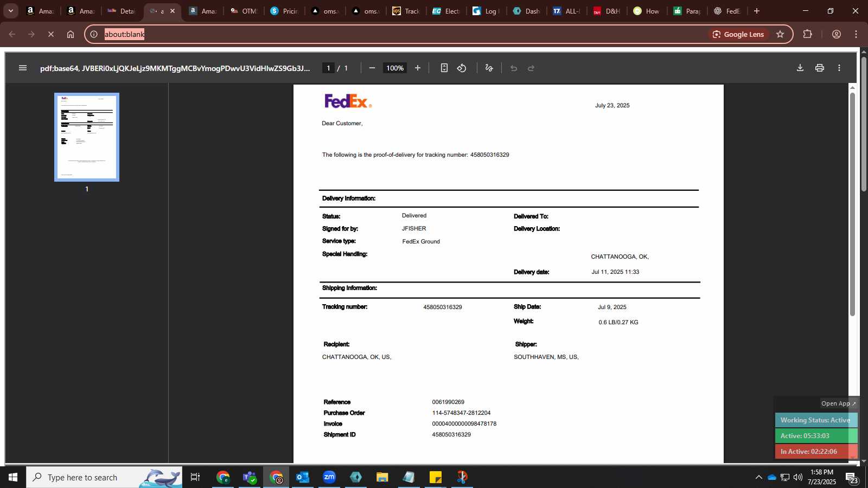Open Task View from taskbar

195,477
